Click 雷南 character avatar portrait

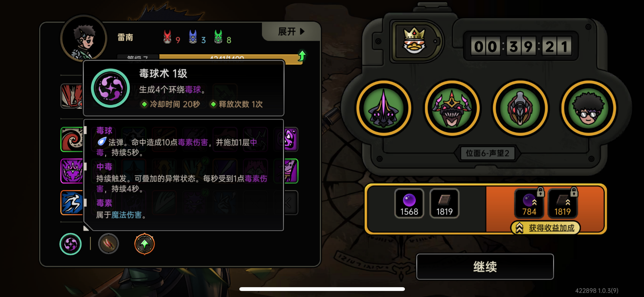tap(84, 38)
